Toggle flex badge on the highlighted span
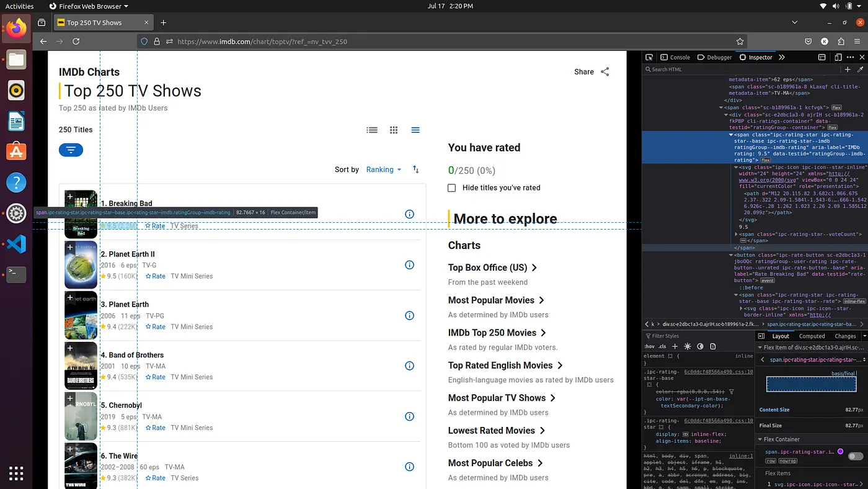 [766, 160]
